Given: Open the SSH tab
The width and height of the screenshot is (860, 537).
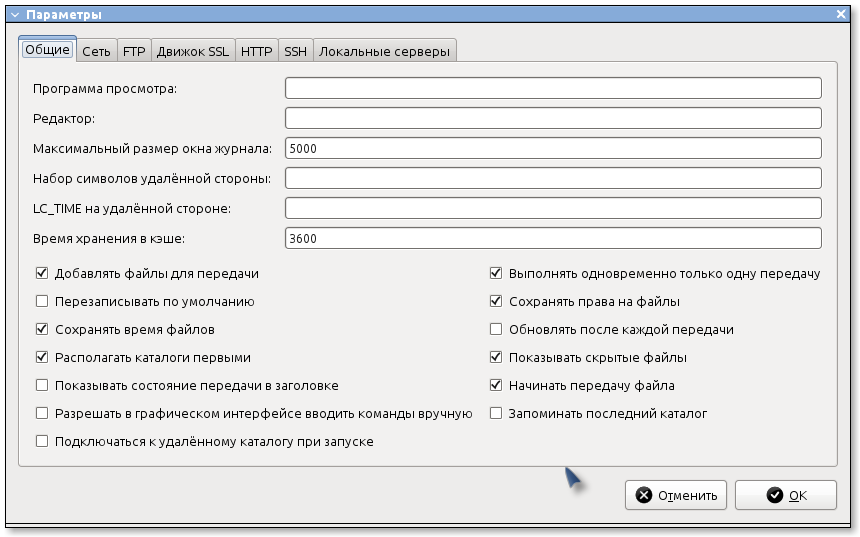Looking at the screenshot, I should pos(296,52).
